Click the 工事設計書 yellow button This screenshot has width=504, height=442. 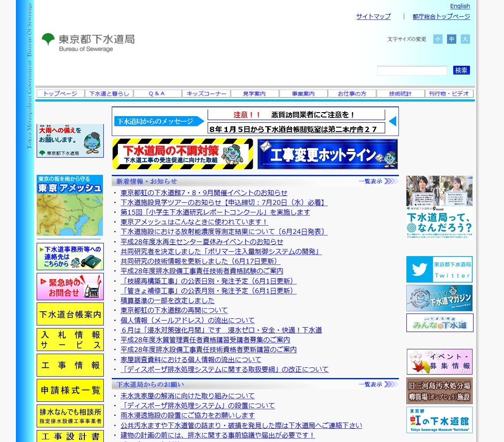[70, 436]
